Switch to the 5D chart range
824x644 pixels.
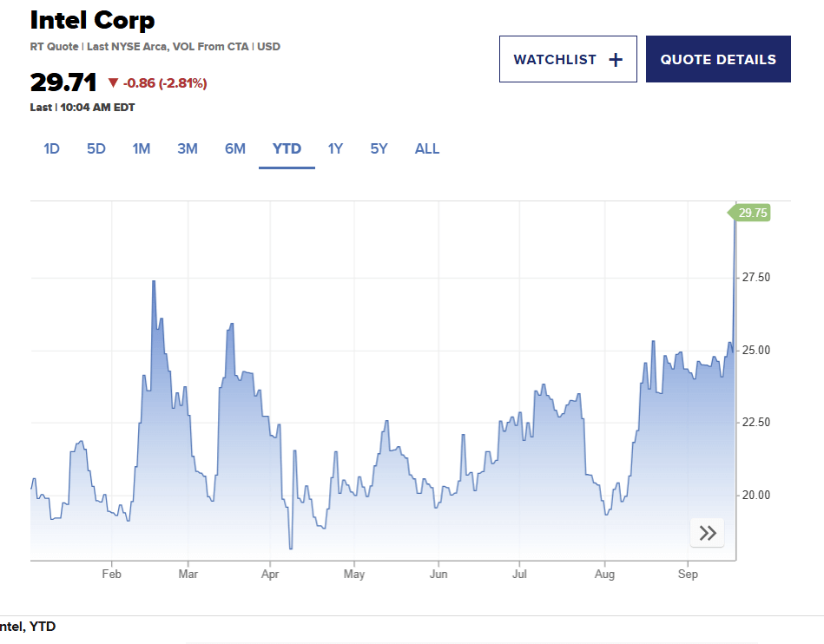(x=96, y=148)
